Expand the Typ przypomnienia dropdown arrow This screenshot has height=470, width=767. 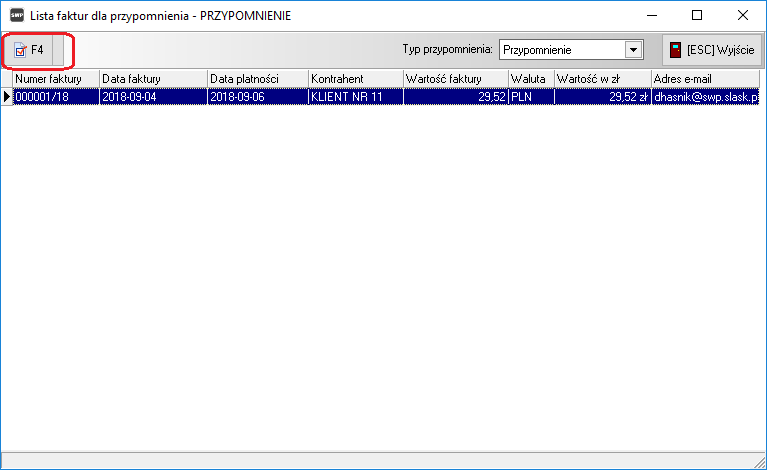pos(632,50)
